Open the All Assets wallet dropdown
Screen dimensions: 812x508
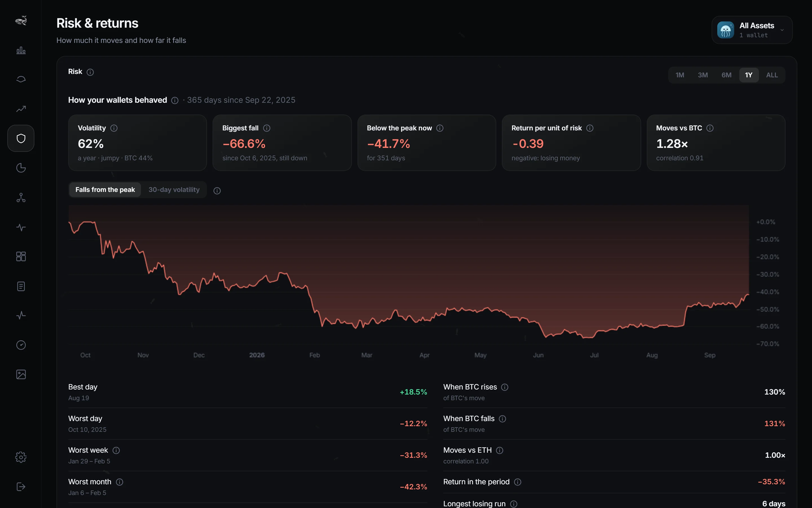tap(752, 30)
